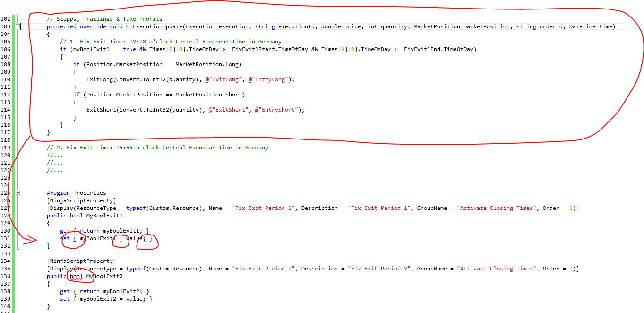Click the circled bool keyword on line 136
The height and width of the screenshot is (313, 644).
tap(76, 276)
